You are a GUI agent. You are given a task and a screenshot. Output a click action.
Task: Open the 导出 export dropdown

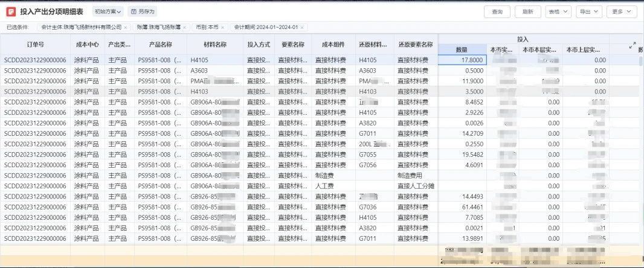pos(588,11)
